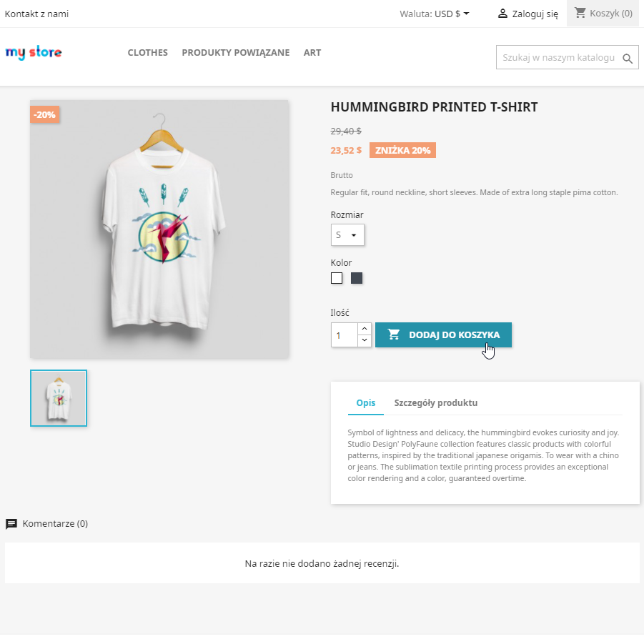Click the magnifier search icon
The width and height of the screenshot is (644, 644).
pos(628,59)
